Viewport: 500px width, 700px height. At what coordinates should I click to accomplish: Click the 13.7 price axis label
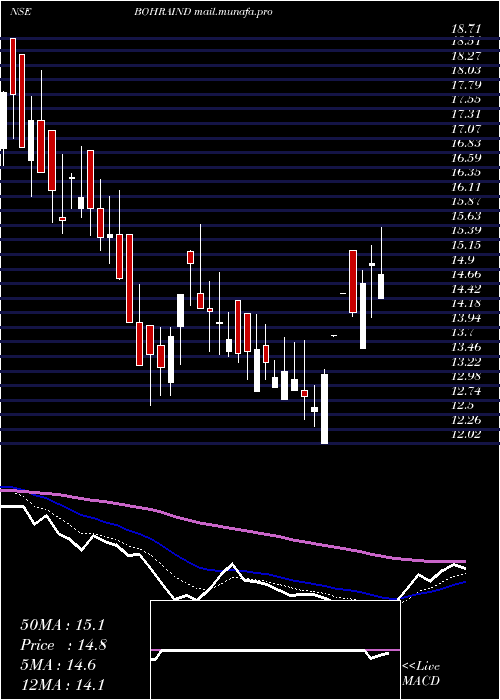[x=463, y=333]
